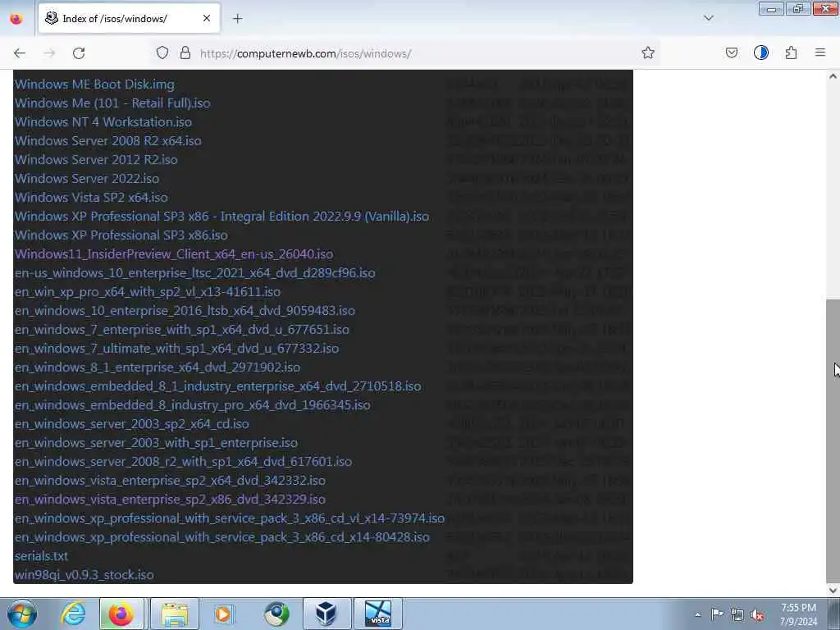The width and height of the screenshot is (840, 630).
Task: Click the vertical scrollbar thumb
Action: [833, 441]
